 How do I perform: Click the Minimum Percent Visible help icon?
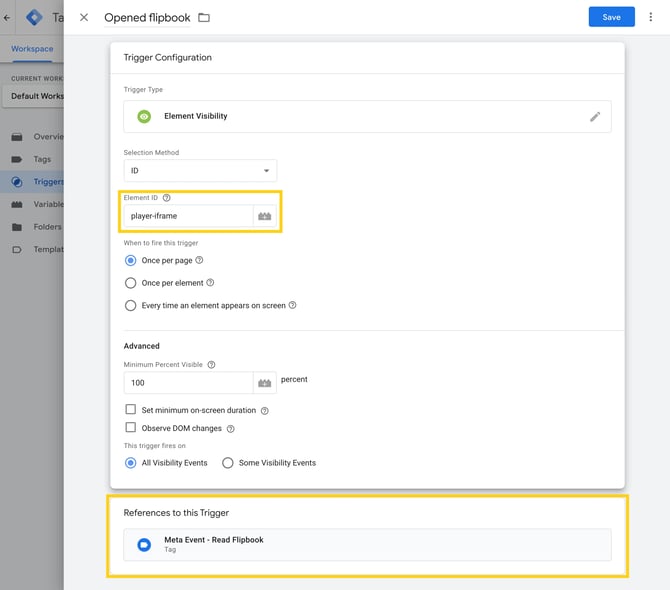click(x=211, y=364)
